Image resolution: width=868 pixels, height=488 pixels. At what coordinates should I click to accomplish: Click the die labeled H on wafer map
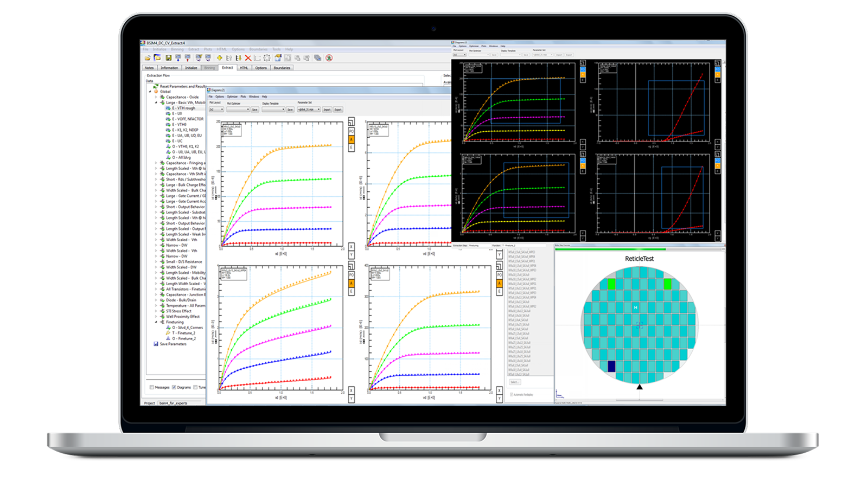click(635, 307)
